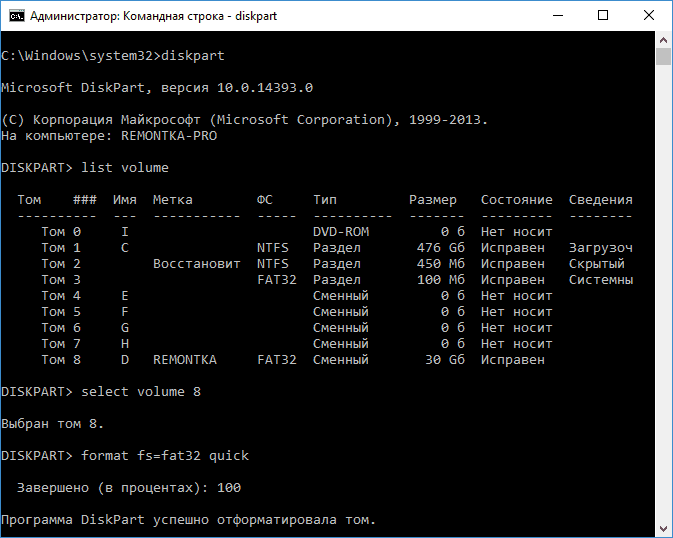Click 'FAT32' in the Том 3 row
673x538 pixels.
point(277,280)
